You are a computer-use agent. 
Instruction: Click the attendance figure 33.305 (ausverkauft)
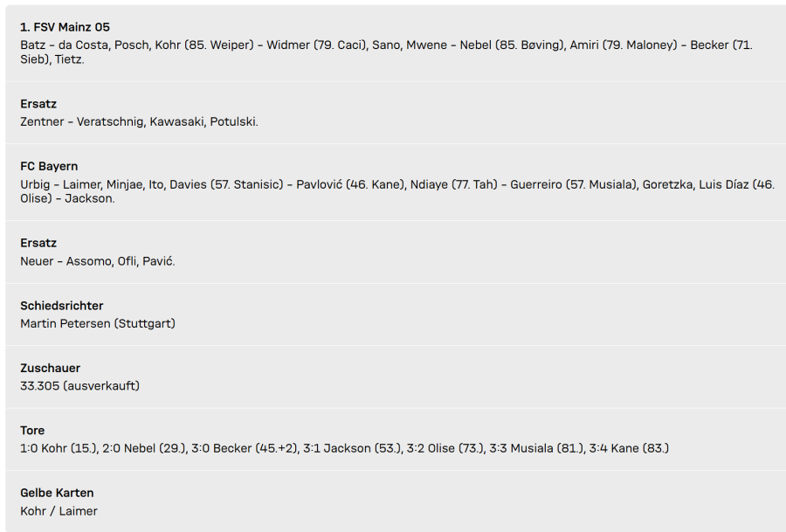[x=79, y=385]
